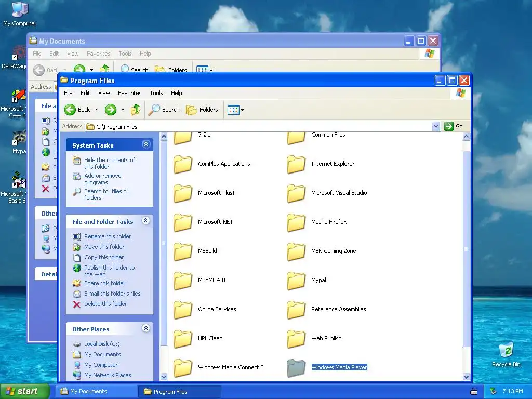Open the Edit menu in Program Files
532x399 pixels.
coord(85,93)
